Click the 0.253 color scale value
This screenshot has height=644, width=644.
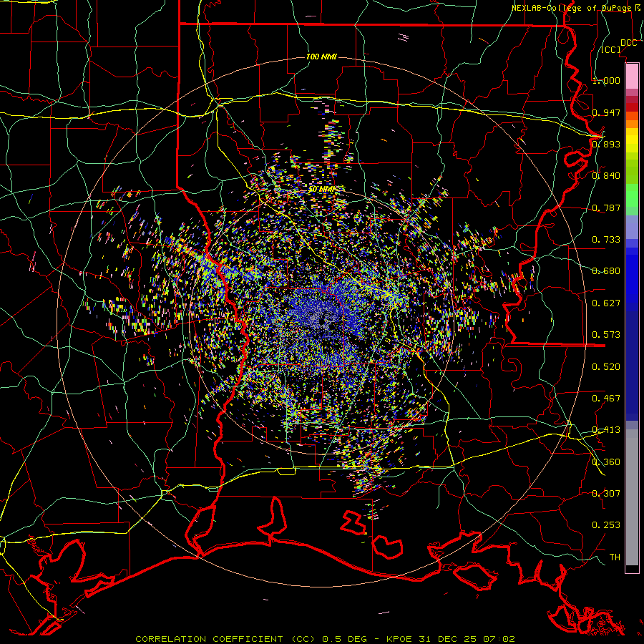(606, 525)
